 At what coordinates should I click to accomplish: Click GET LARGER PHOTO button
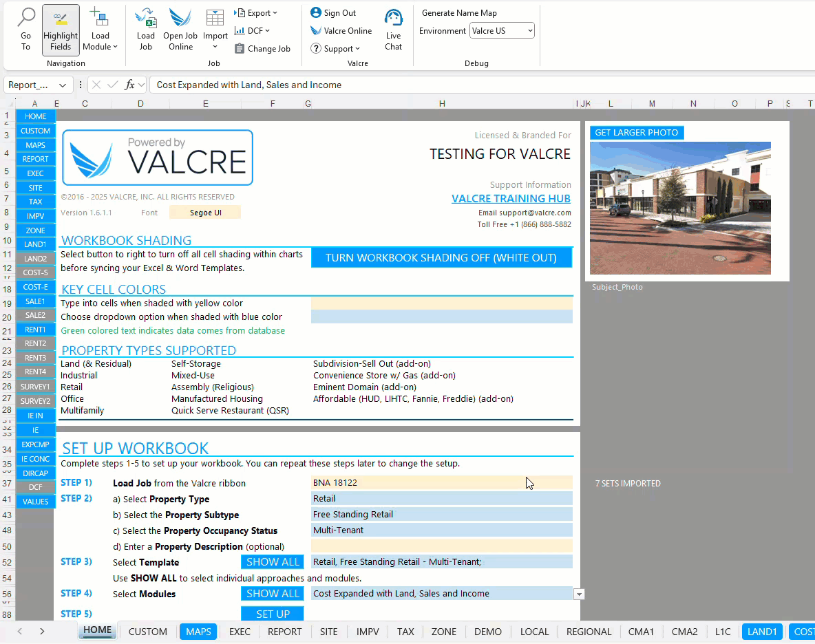636,132
